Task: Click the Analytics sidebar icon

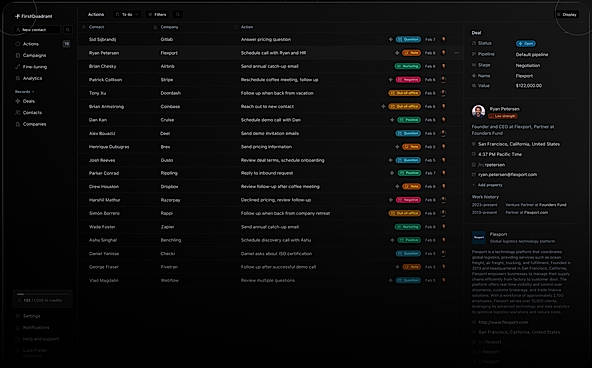Action: point(17,78)
